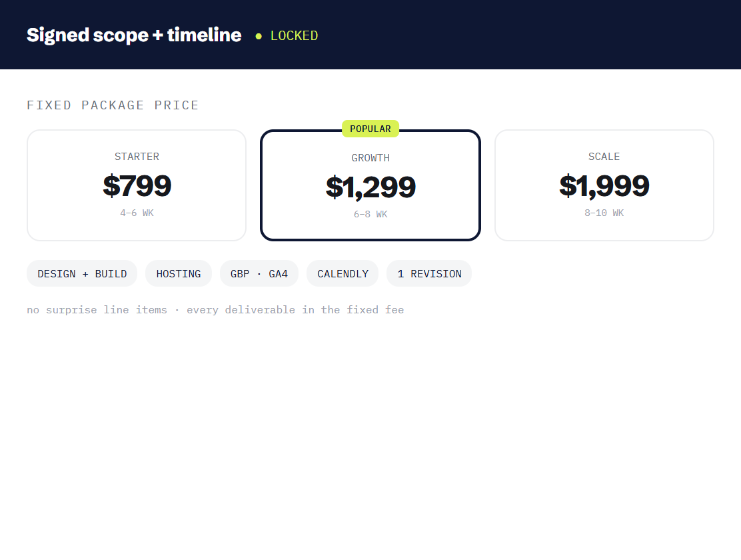Screen dimensions: 741x560
Task: Click the LOCKED status label
Action: [294, 35]
